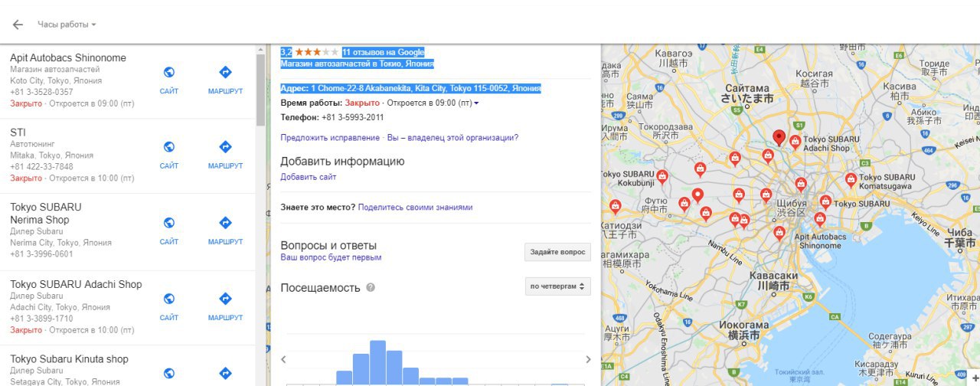Get route to Apit Autobacs Shinonome
The image size is (980, 386).
click(225, 72)
